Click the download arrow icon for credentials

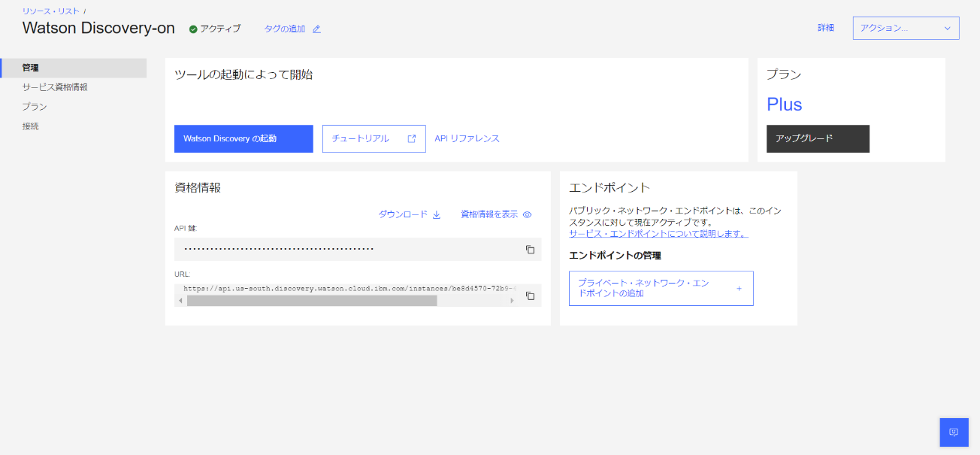click(437, 214)
